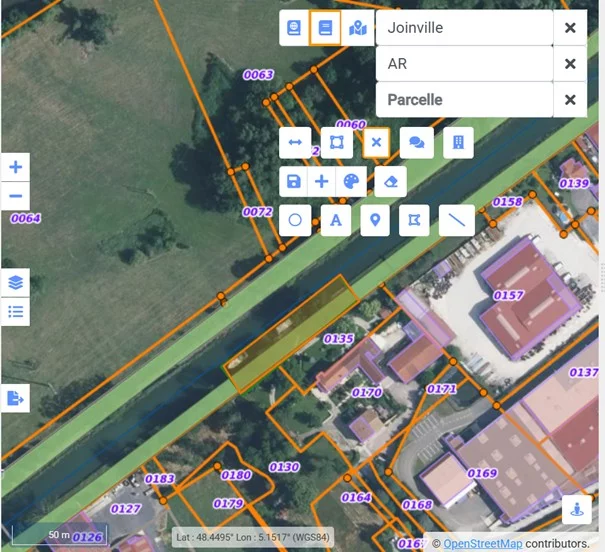
Task: Choose the location pin marker tool
Action: [x=375, y=220]
